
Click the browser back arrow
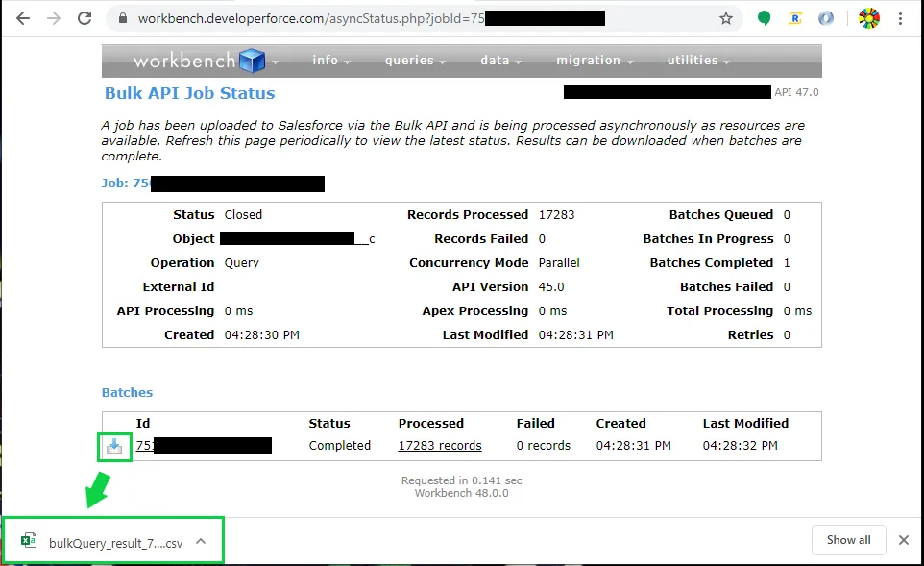(x=23, y=19)
